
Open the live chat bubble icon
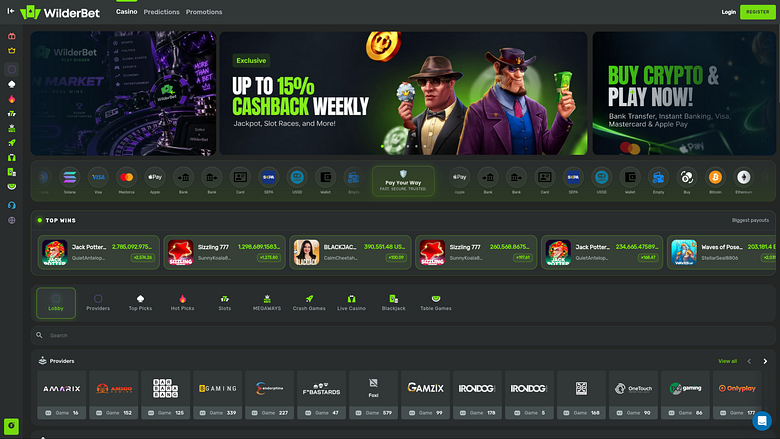coord(762,421)
